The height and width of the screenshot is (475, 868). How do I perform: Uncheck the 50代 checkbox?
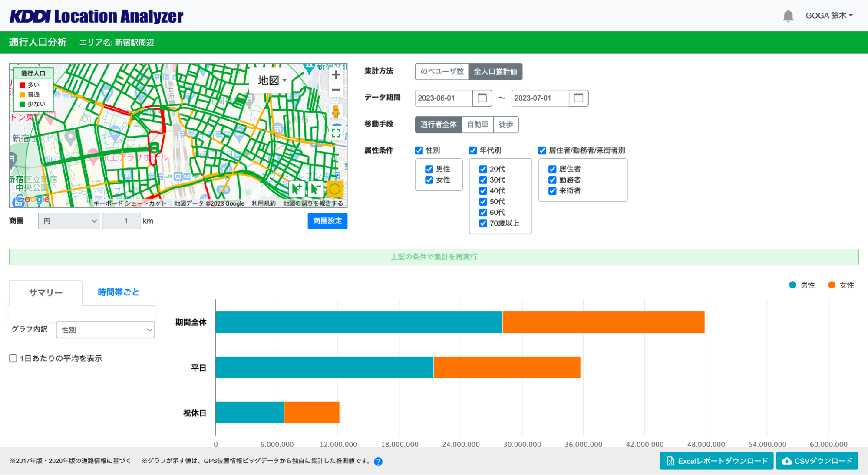coord(483,202)
